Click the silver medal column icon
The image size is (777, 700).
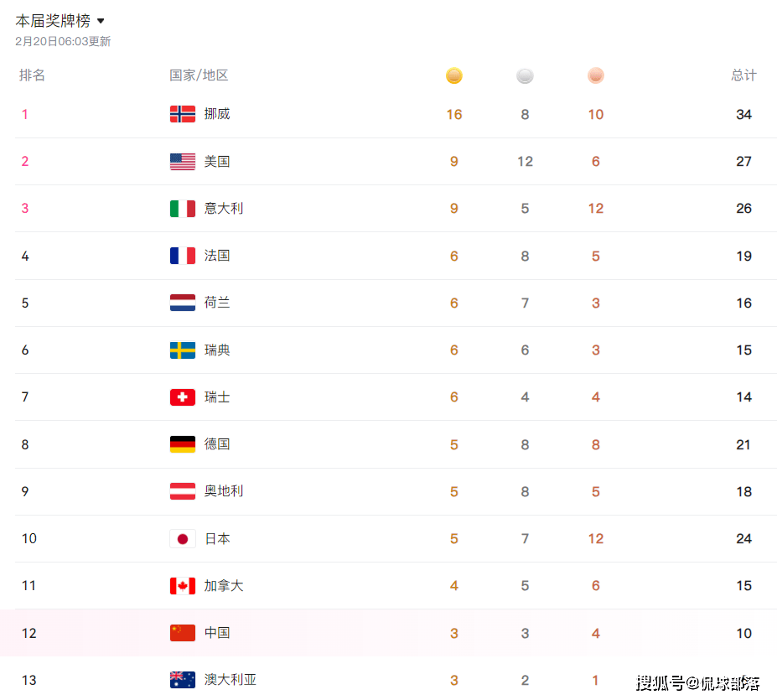525,76
